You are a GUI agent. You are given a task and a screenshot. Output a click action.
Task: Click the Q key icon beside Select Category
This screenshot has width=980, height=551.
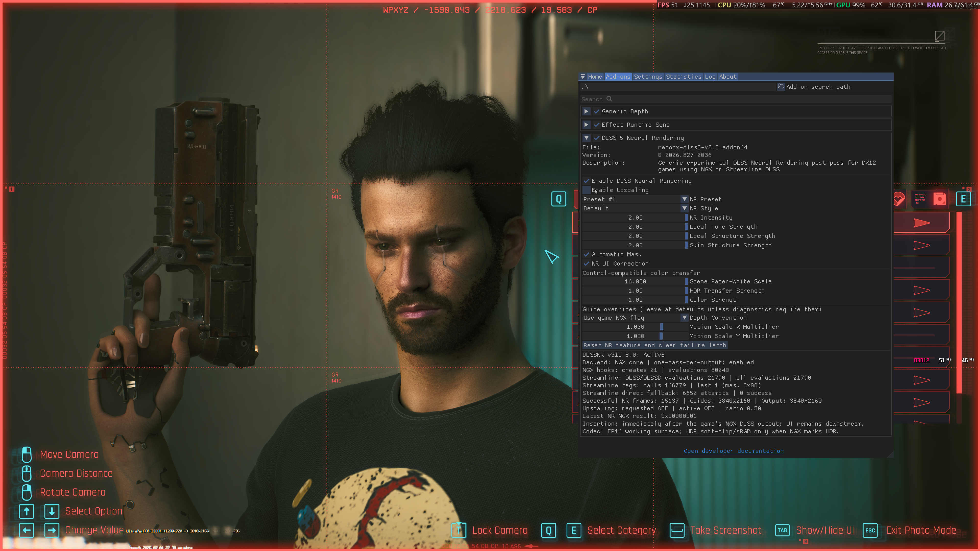548,530
